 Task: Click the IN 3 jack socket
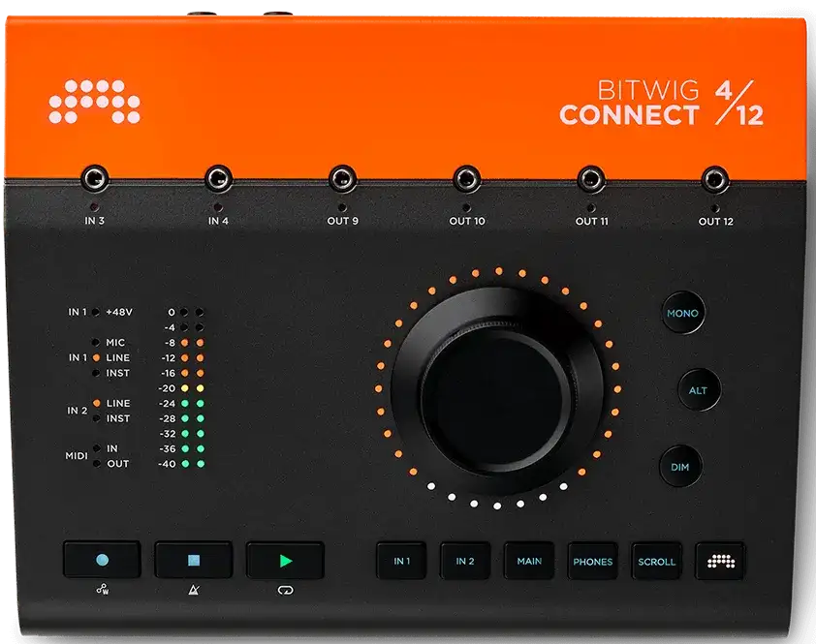pos(95,179)
